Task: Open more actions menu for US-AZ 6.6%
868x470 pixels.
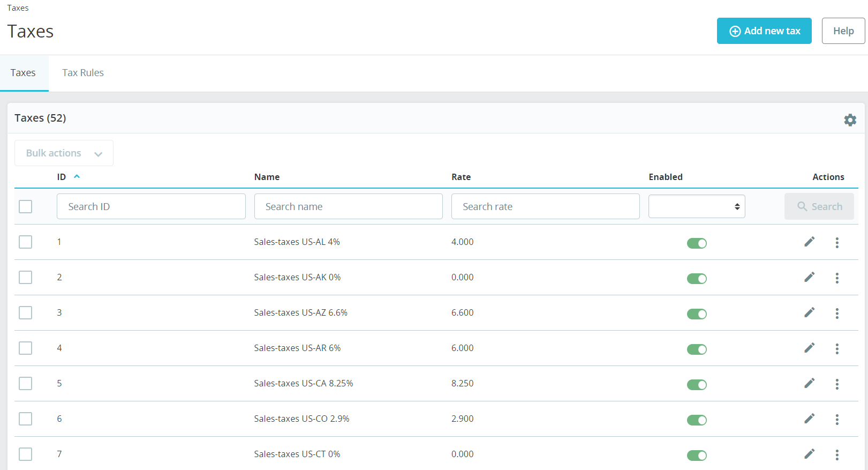Action: [x=837, y=314]
